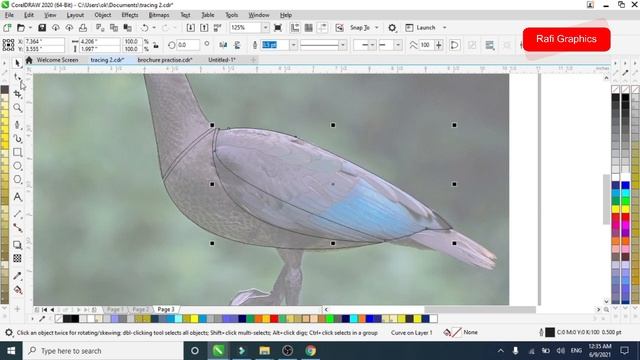Select the Page 3 tab
The image size is (640, 360).
pos(166,309)
